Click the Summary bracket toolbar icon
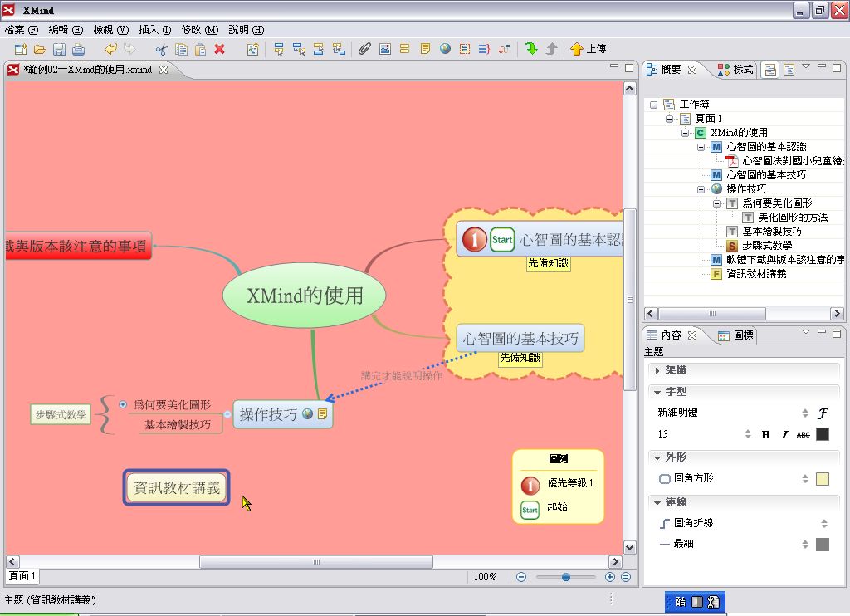 (x=484, y=49)
